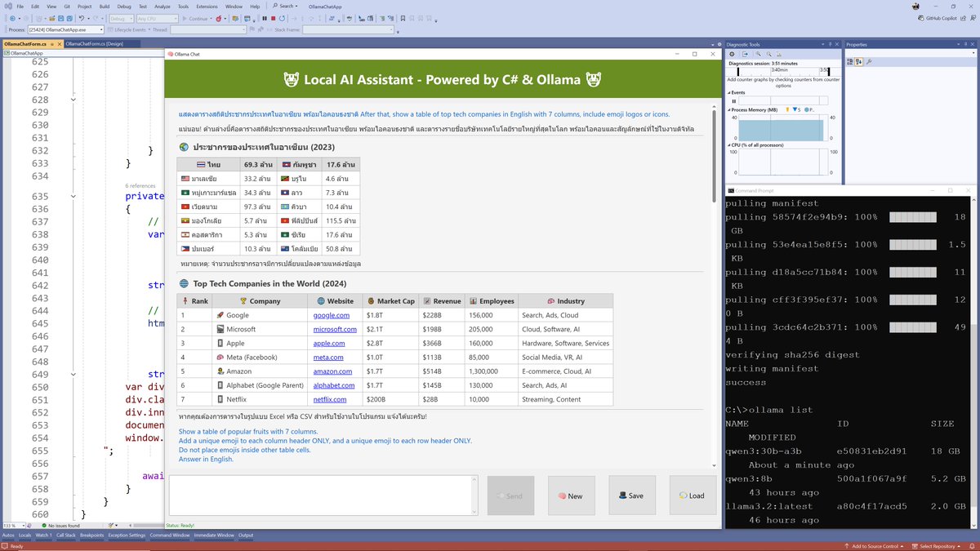Click the Diagnostic Tools output/export icon
Image resolution: width=980 pixels, height=551 pixels.
point(745,54)
